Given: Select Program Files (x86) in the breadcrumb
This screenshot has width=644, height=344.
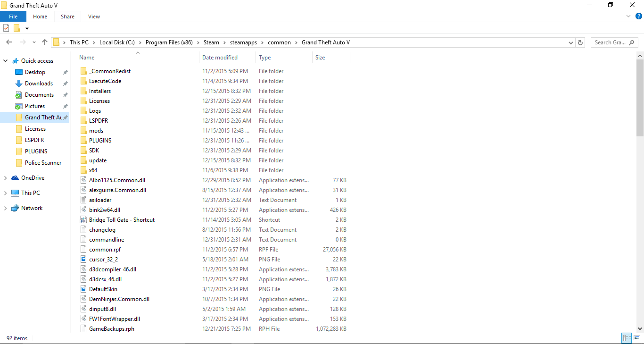Looking at the screenshot, I should tap(169, 42).
